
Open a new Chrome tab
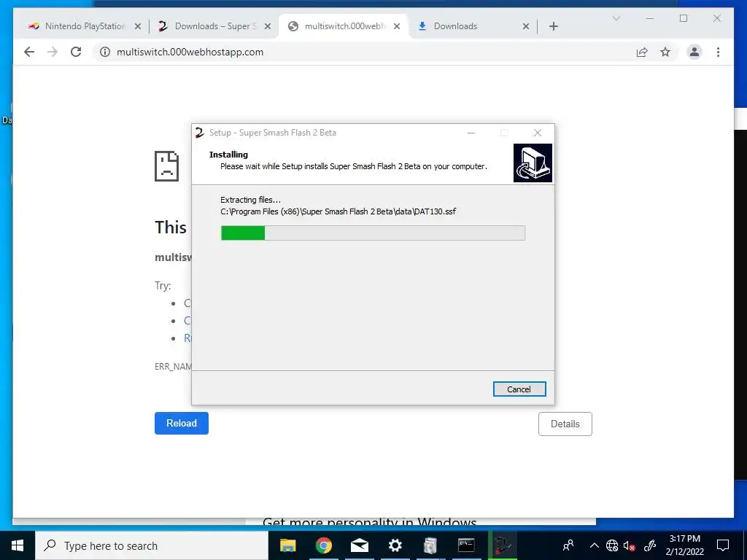pos(554,26)
